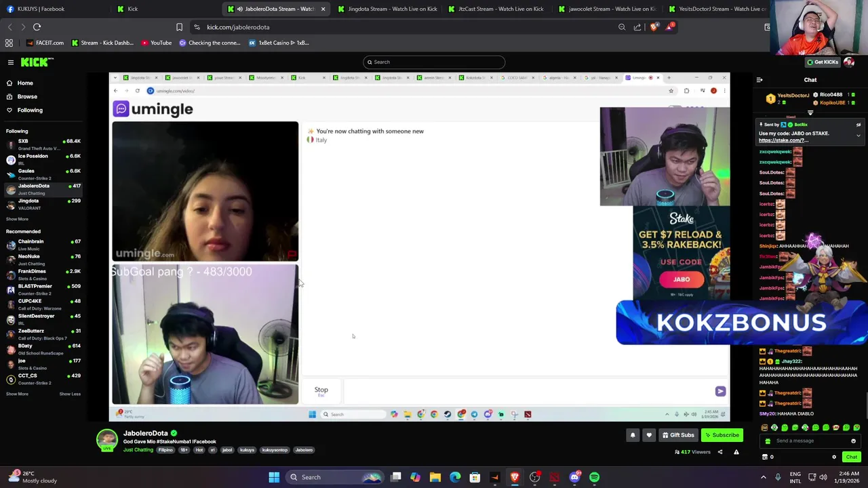Open the Kick sidebar hamburger menu

11,62
